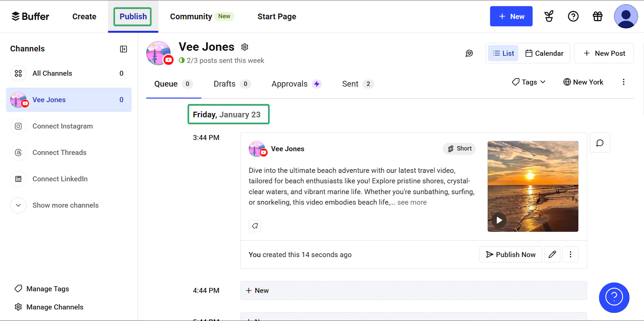The width and height of the screenshot is (644, 321).
Task: Click the Vee Jones header channel avatar
Action: pyautogui.click(x=159, y=53)
